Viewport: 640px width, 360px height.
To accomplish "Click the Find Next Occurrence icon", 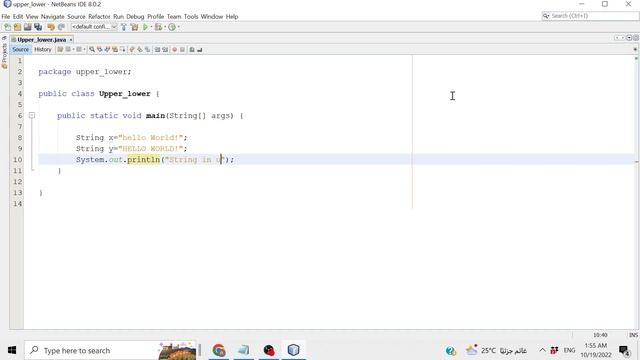I will click(x=107, y=49).
